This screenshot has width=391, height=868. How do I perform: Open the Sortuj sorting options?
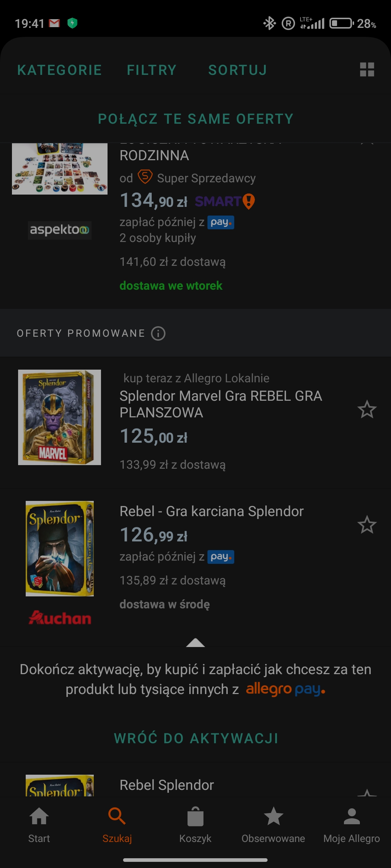237,70
